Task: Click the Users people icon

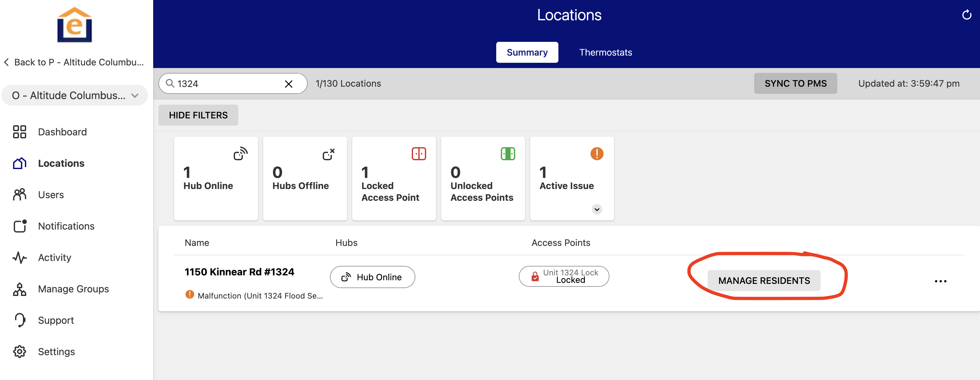Action: coord(19,195)
